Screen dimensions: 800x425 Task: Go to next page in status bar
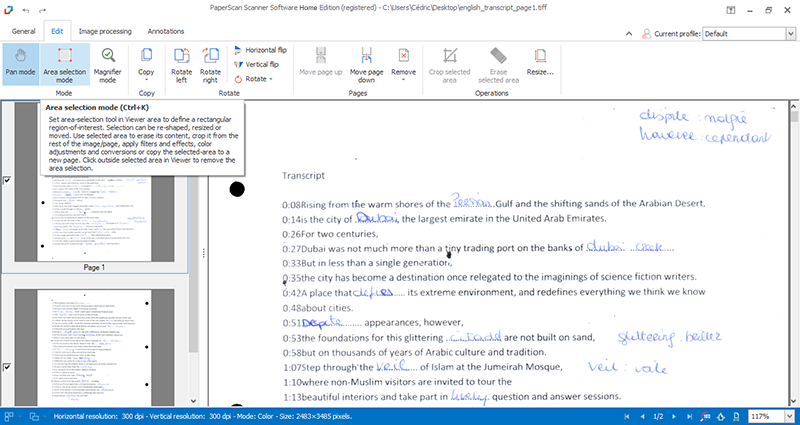pyautogui.click(x=674, y=416)
